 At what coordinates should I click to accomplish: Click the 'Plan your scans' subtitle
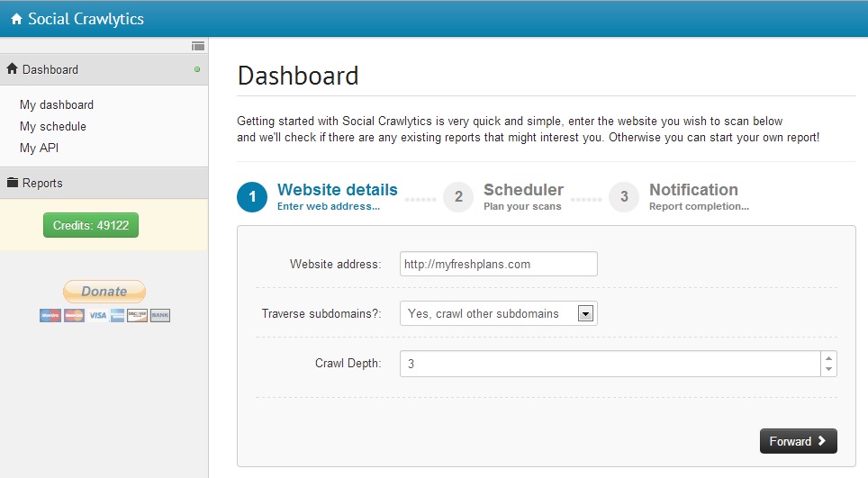click(x=522, y=206)
